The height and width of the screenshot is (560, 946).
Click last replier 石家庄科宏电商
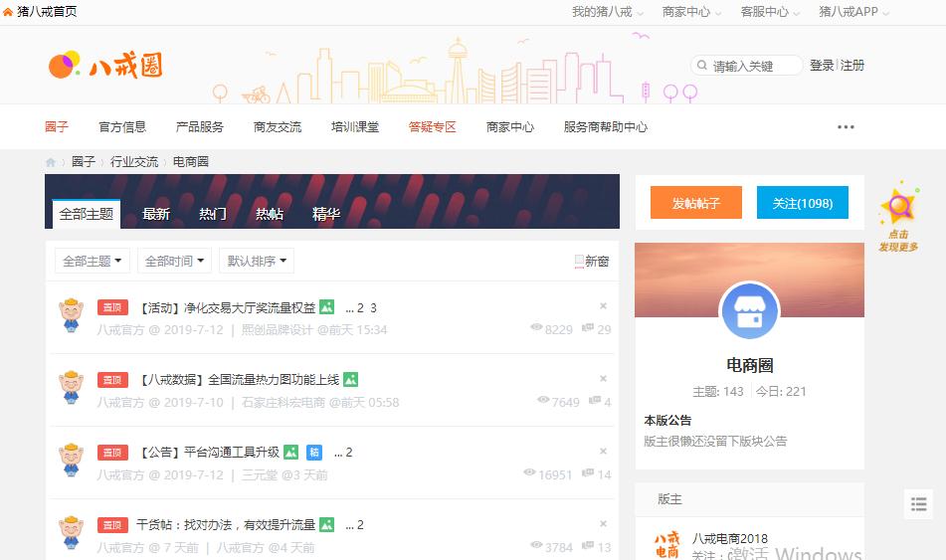point(283,403)
